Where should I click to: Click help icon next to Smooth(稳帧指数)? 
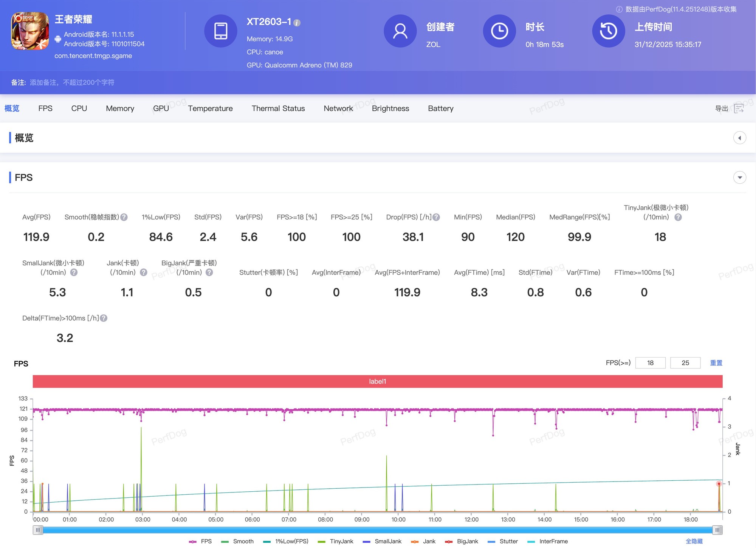tap(124, 217)
